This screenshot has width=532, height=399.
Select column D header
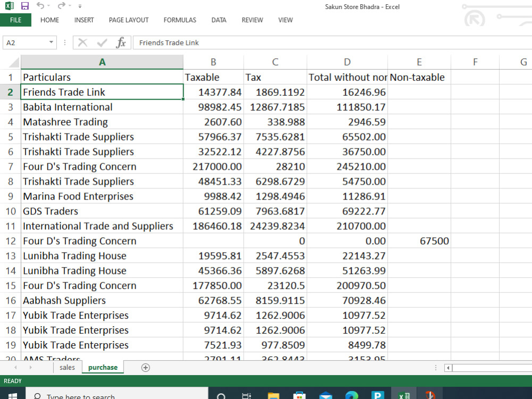[x=347, y=62]
